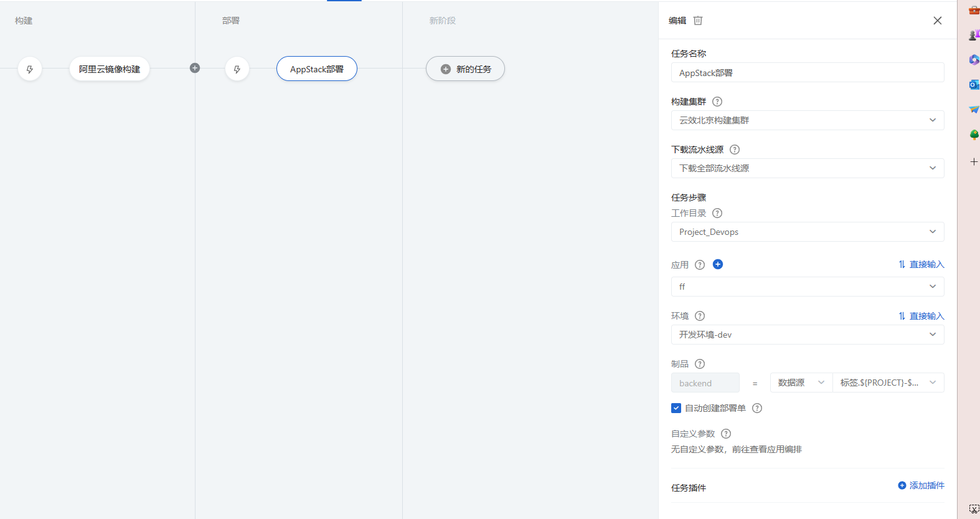Image resolution: width=980 pixels, height=519 pixels.
Task: Click the plus icon to customize browser sidebar
Action: coord(974,162)
